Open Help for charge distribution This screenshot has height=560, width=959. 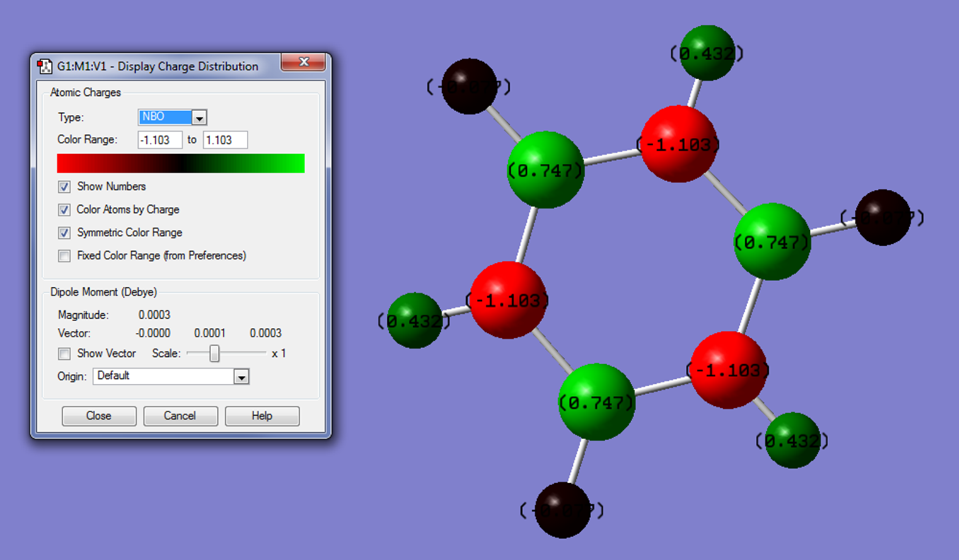point(262,416)
